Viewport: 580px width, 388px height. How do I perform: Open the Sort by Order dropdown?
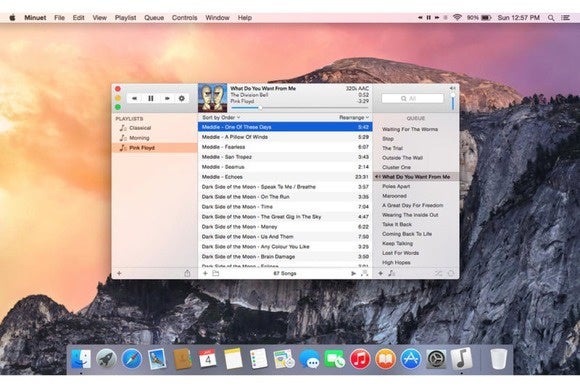pyautogui.click(x=221, y=117)
